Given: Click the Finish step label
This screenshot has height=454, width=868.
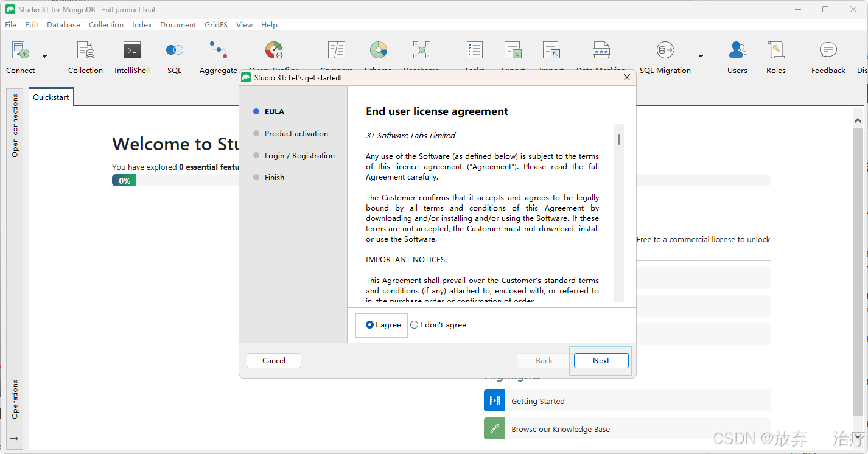Looking at the screenshot, I should [x=275, y=178].
